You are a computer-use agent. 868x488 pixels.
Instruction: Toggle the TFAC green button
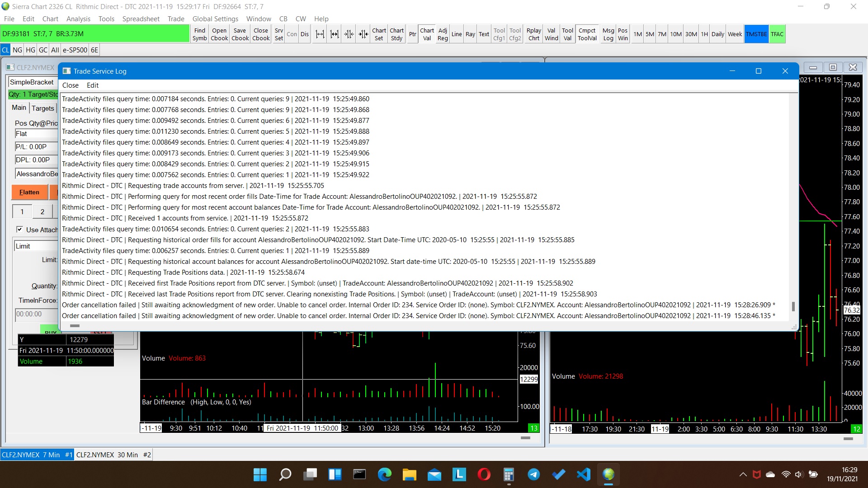[x=777, y=34]
